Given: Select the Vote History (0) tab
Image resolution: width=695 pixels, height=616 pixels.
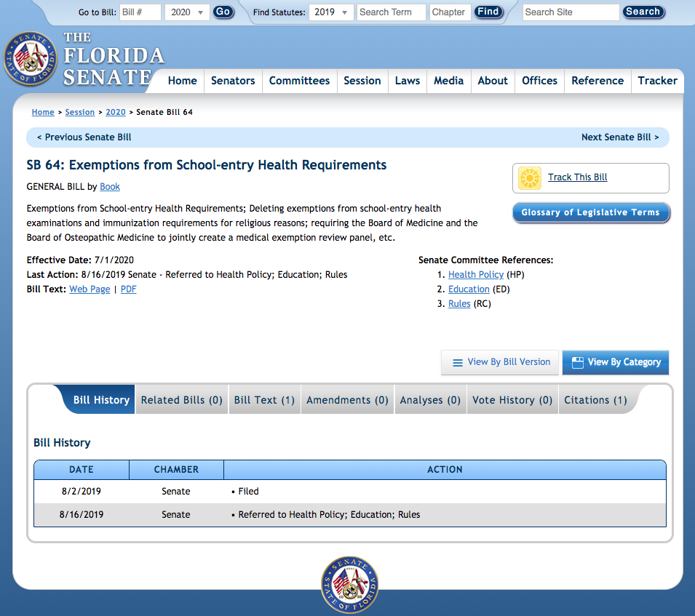Looking at the screenshot, I should tap(512, 400).
